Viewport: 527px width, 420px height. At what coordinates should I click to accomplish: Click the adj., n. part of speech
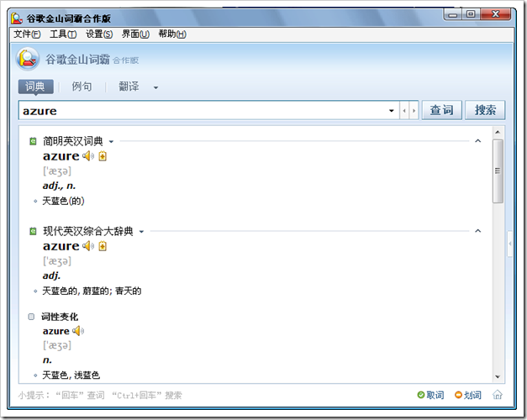coord(59,186)
